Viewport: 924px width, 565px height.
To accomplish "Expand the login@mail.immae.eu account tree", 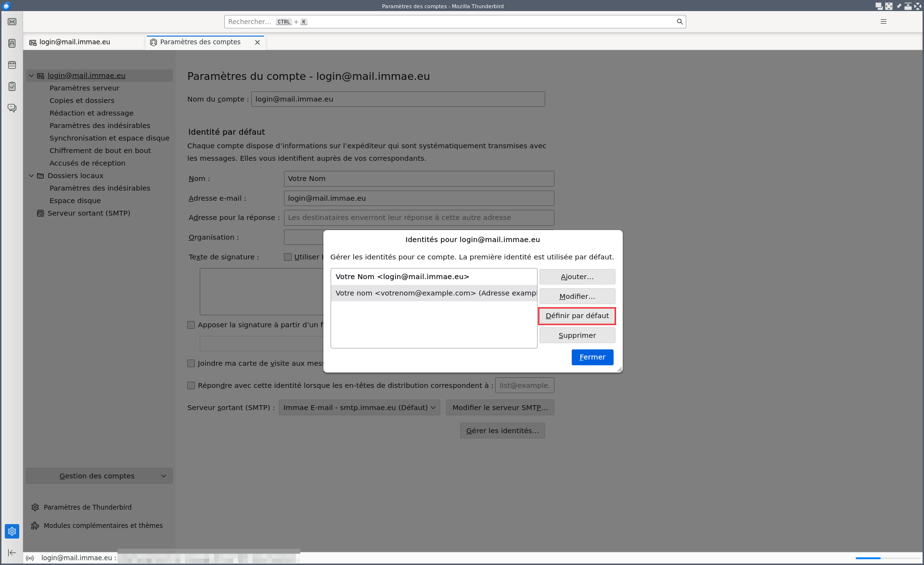I will click(32, 75).
